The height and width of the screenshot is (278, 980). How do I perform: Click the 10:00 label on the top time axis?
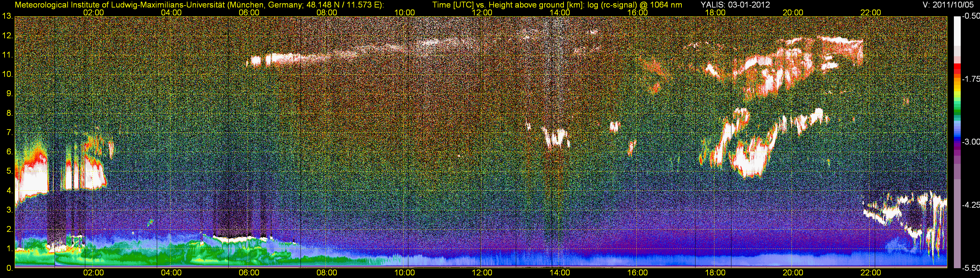point(404,12)
